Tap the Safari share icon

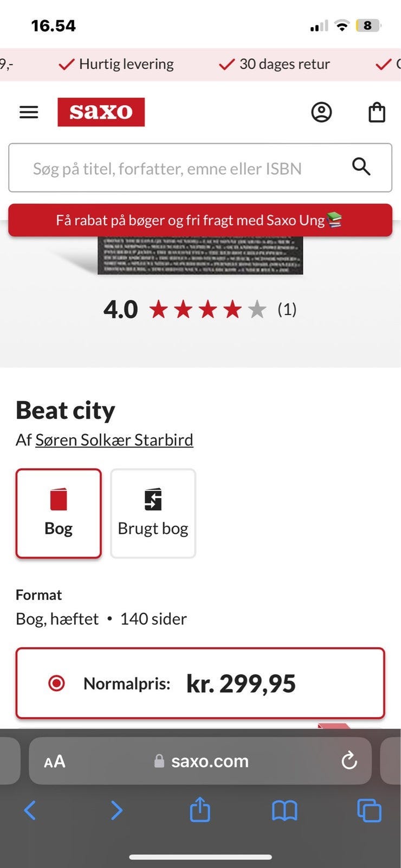200,810
